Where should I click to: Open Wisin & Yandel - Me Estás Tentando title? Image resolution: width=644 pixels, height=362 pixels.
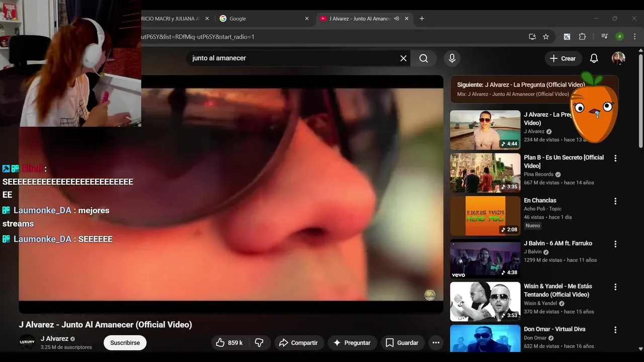(557, 290)
